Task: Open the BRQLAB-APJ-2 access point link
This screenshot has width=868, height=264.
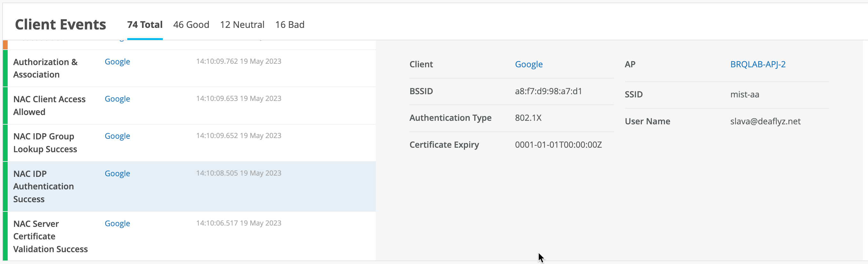Action: coord(757,64)
